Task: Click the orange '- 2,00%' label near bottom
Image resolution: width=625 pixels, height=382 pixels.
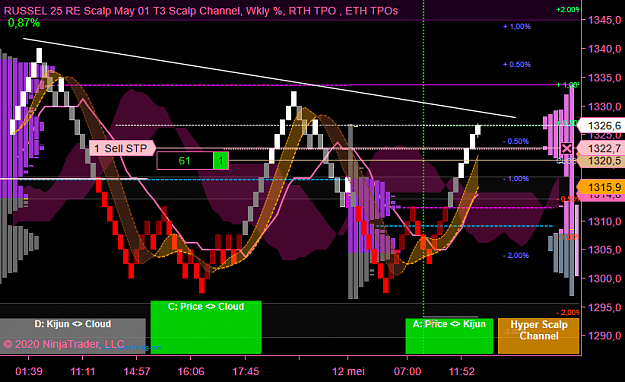Action: (568, 312)
